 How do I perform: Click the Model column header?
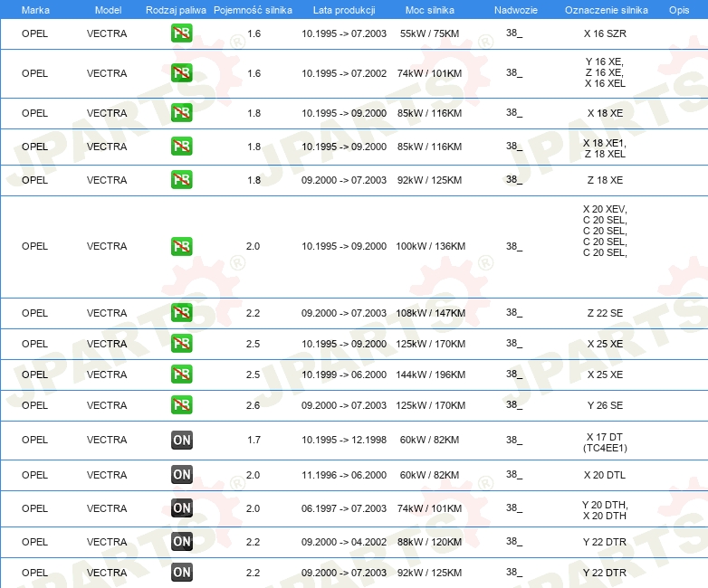coord(108,10)
